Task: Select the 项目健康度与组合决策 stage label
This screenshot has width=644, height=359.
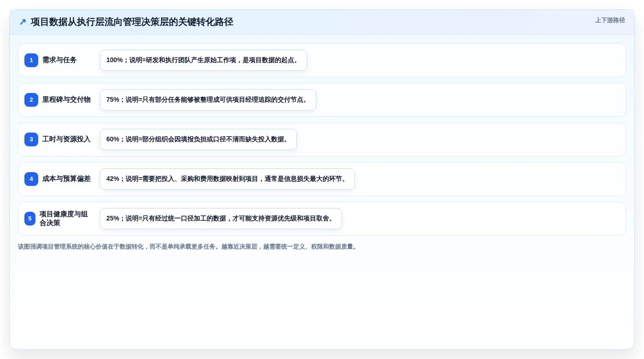Action: click(x=64, y=219)
